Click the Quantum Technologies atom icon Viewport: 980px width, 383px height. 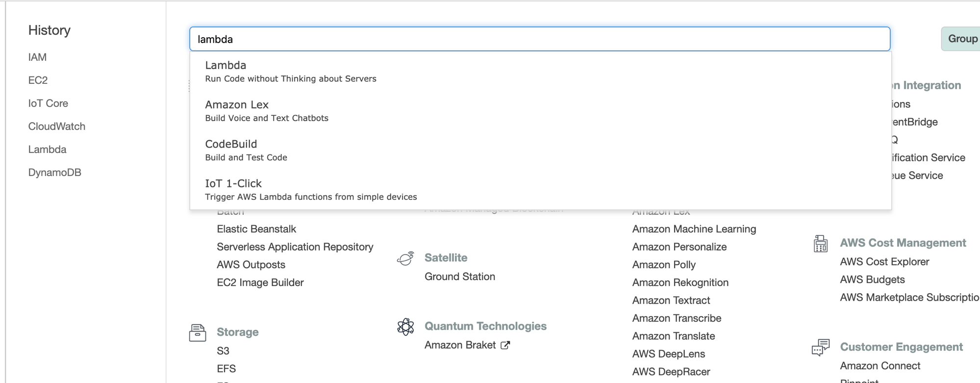tap(405, 327)
